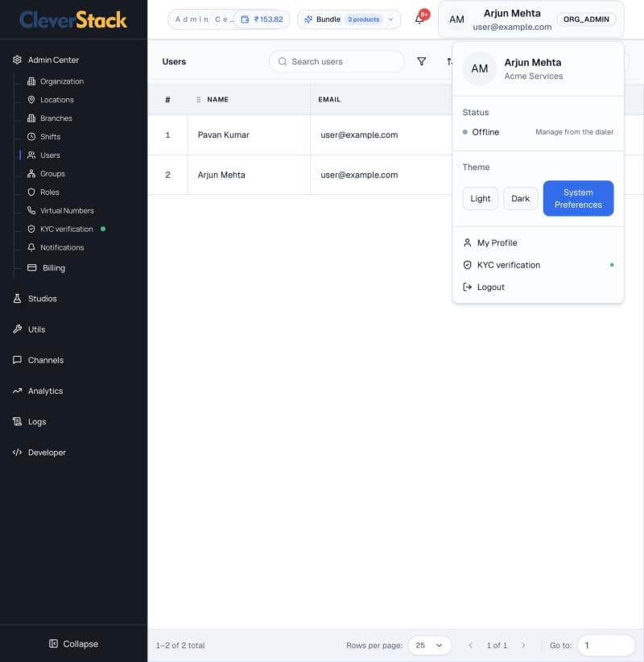Click the Acme Services organization name
Viewport: 644px width, 662px height.
(x=534, y=77)
